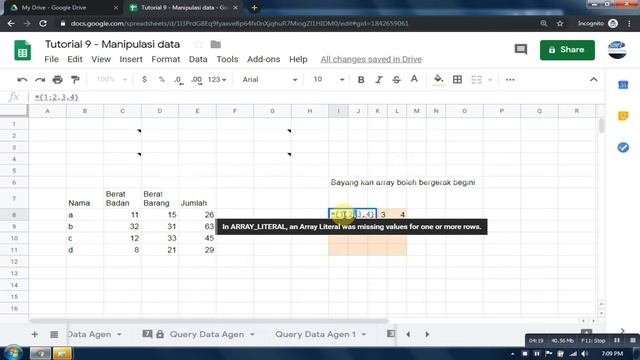Click the Redo icon
This screenshot has width=640, height=360.
pyautogui.click(x=40, y=80)
